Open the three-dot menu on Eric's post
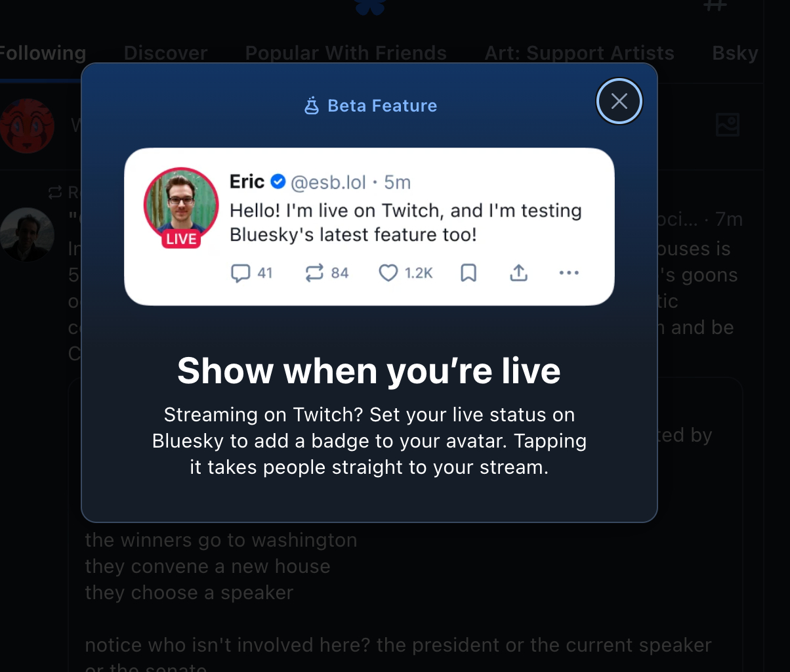This screenshot has height=672, width=790. [x=569, y=273]
